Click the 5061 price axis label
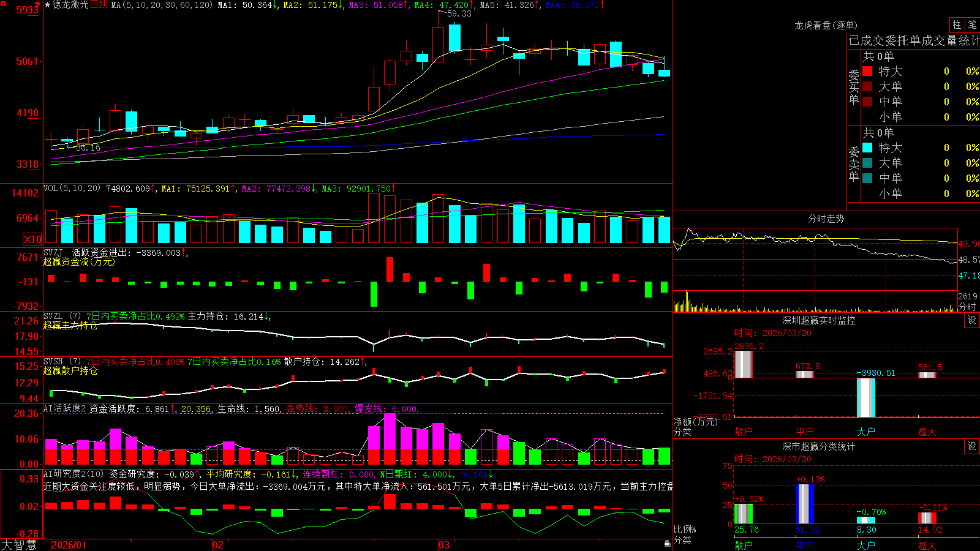Viewport: 980px width, 551px height. [x=27, y=61]
